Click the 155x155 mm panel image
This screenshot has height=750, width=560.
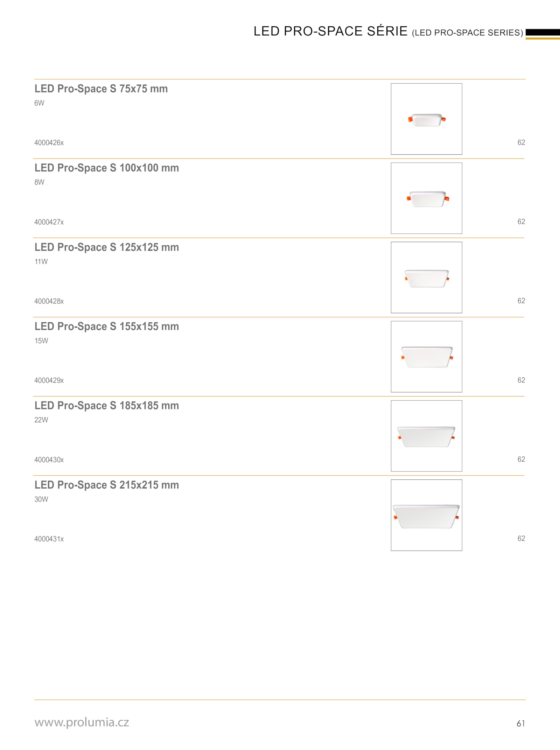pos(426,357)
